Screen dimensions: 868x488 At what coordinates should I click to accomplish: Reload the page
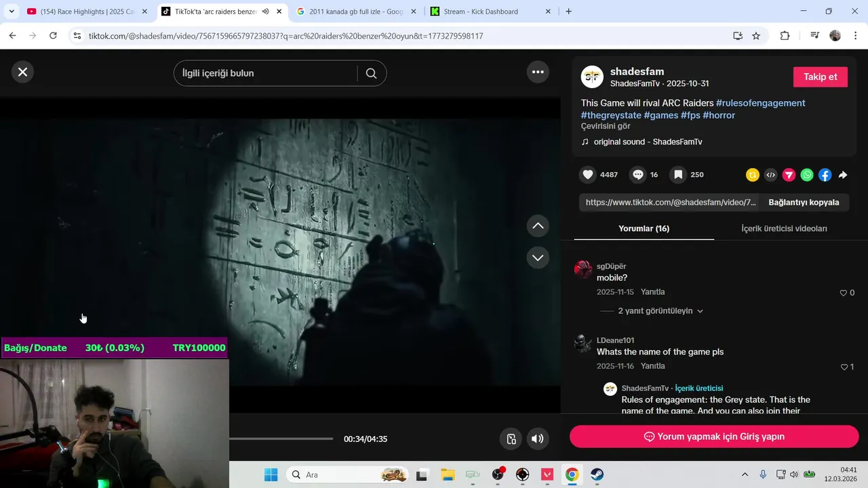[x=53, y=36]
